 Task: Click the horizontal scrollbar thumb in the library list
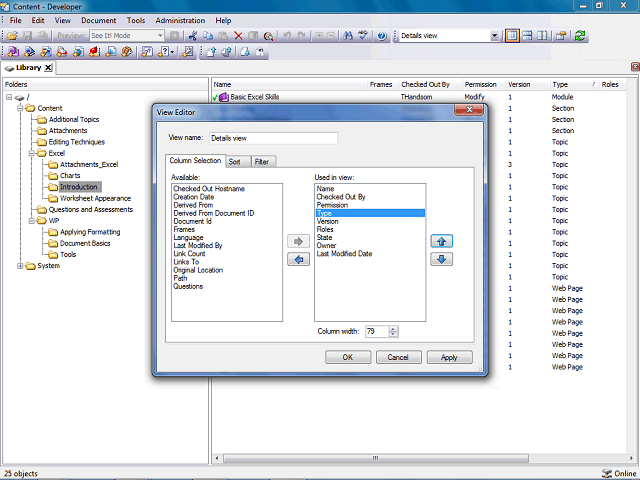pyautogui.click(x=376, y=458)
